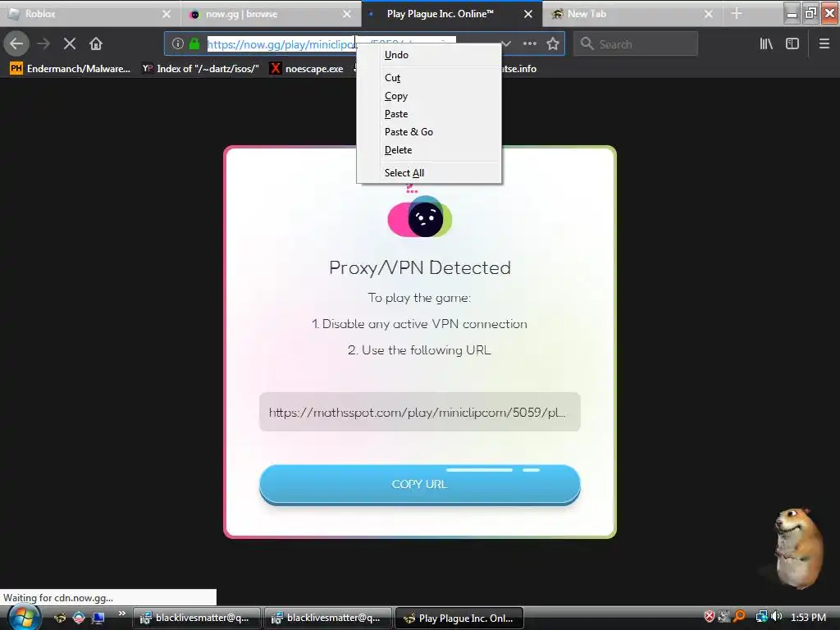Viewport: 840px width, 630px height.
Task: Click the green padlock security icon
Action: (x=194, y=44)
